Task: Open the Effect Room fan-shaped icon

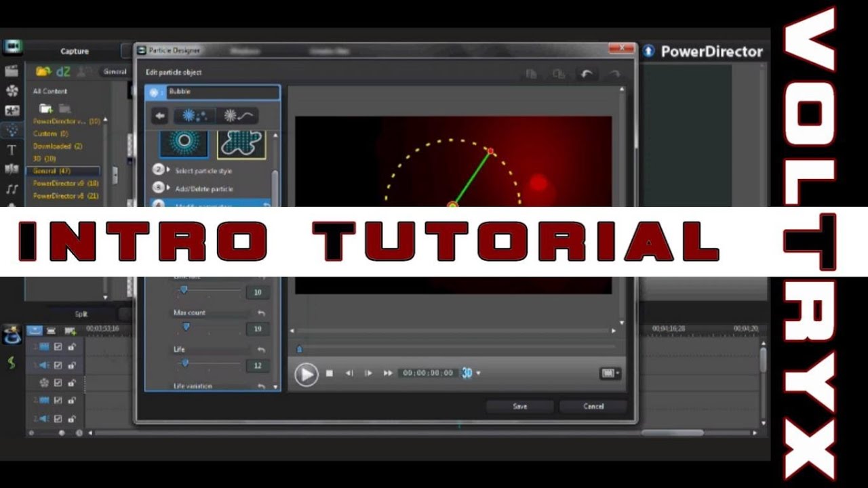Action: click(x=12, y=90)
